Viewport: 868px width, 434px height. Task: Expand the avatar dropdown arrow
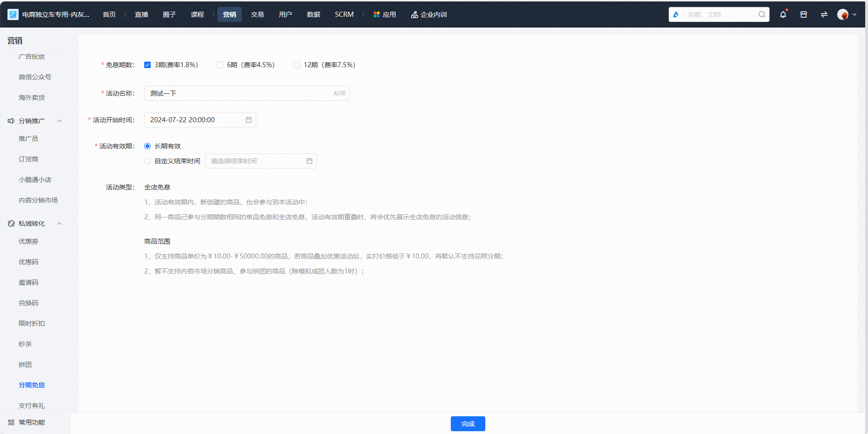[x=854, y=14]
